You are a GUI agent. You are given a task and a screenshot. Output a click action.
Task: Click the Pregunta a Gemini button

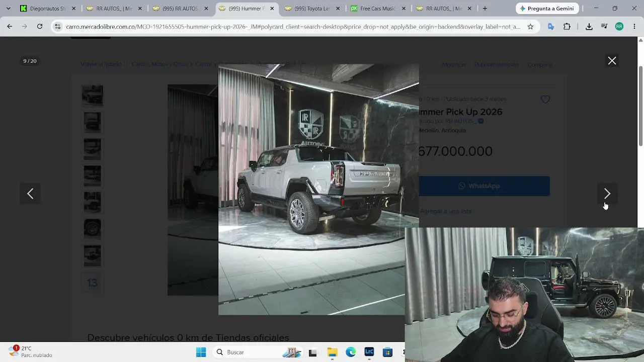pos(547,9)
